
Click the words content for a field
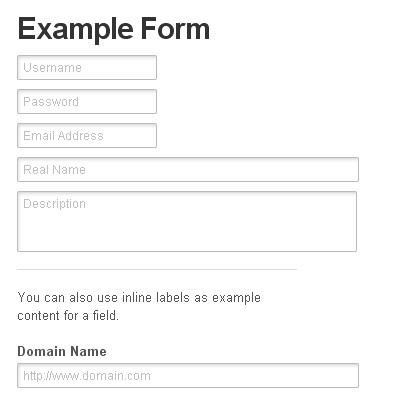pyautogui.click(x=68, y=315)
